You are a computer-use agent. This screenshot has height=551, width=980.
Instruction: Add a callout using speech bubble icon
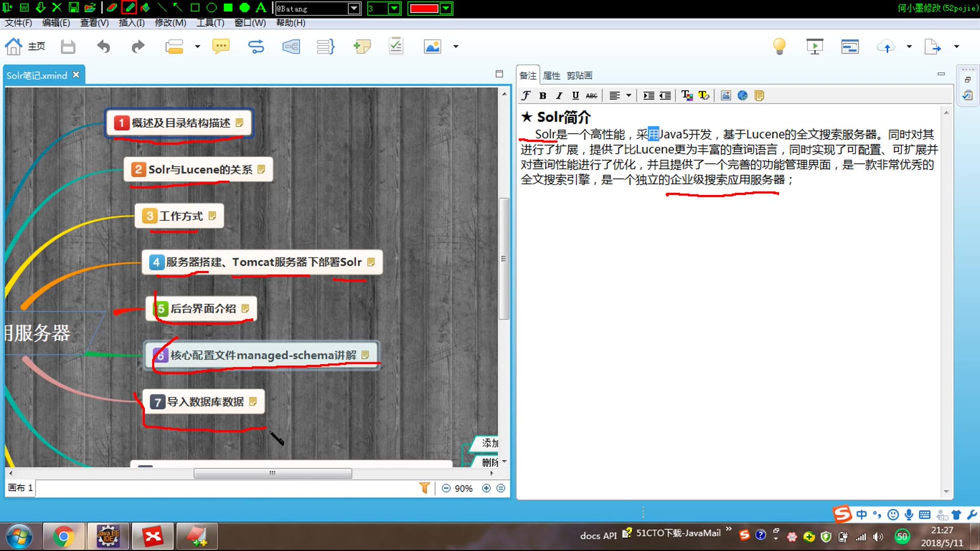tap(221, 47)
